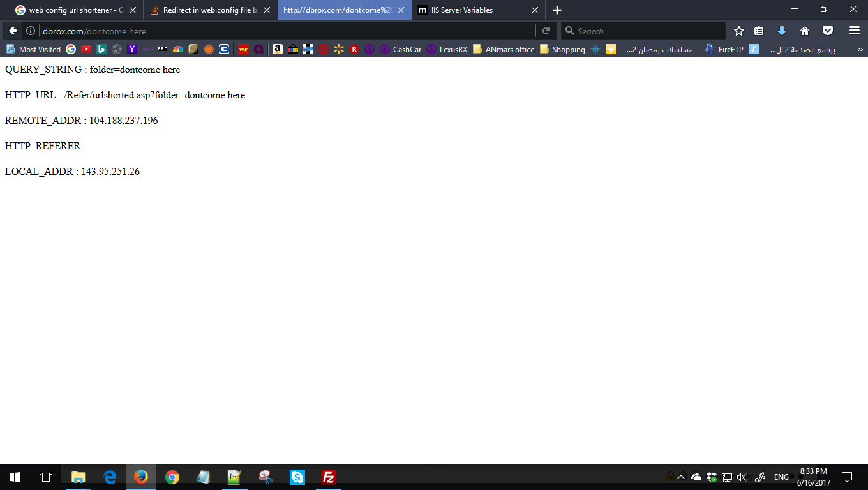Go to the Firefox home page
868x490 pixels.
pos(805,31)
